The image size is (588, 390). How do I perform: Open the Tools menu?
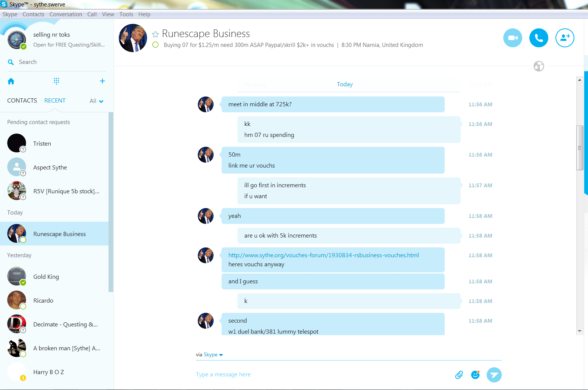coord(126,14)
